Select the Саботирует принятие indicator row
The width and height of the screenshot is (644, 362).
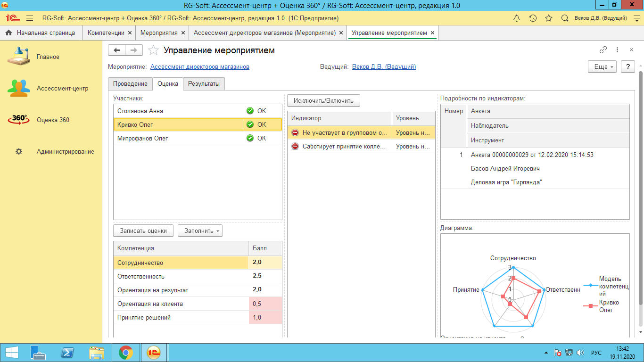pos(361,147)
